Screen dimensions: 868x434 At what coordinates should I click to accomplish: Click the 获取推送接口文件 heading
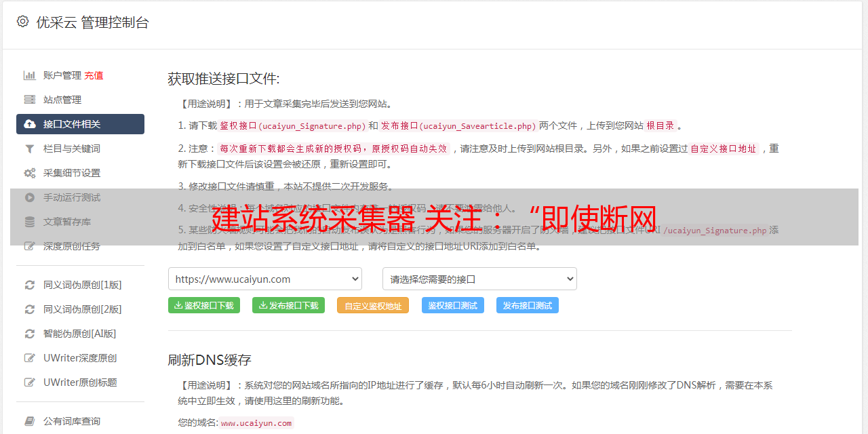click(224, 79)
